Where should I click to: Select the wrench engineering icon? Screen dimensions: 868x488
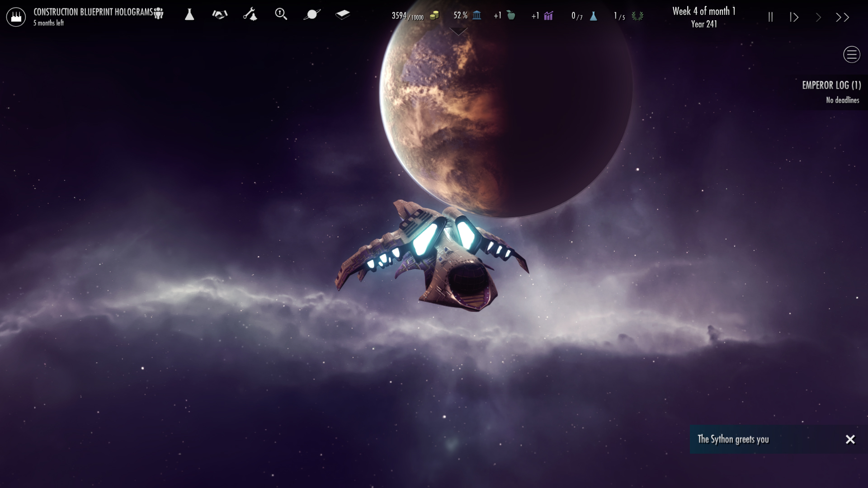coord(250,15)
